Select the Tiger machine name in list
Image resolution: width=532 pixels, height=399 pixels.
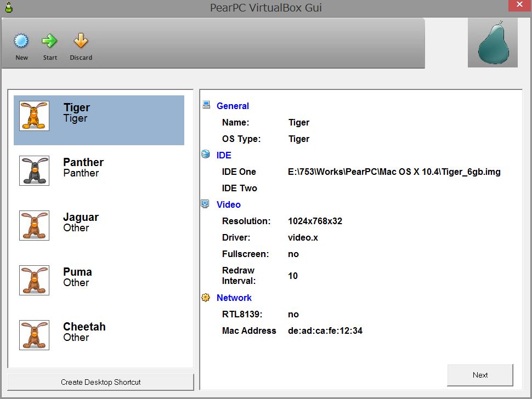[77, 107]
